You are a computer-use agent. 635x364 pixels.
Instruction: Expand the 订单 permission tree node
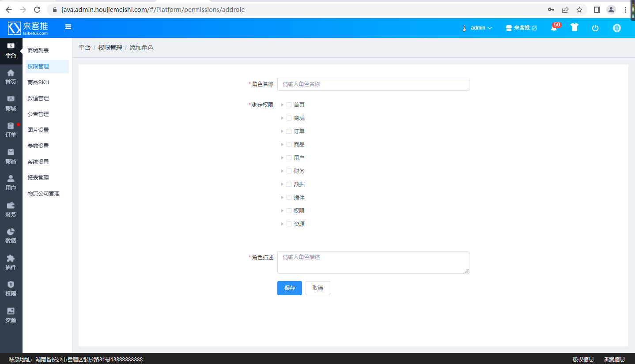[x=282, y=131]
